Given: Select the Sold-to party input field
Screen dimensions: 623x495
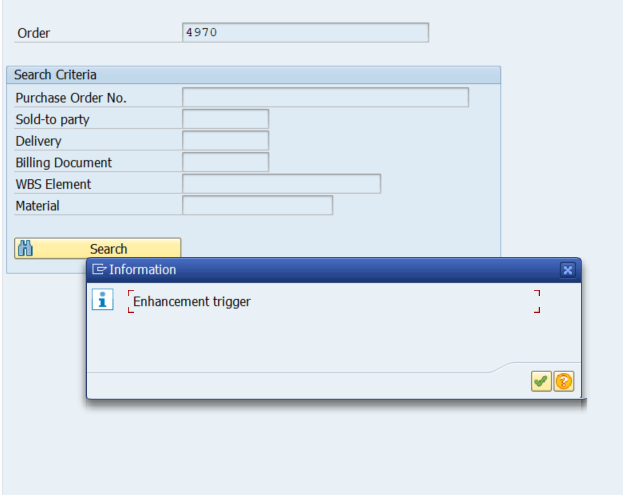Looking at the screenshot, I should 225,119.
